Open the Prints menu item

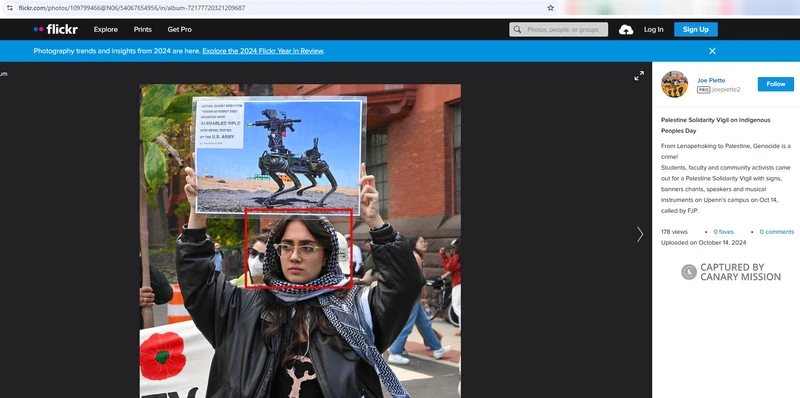coord(142,30)
